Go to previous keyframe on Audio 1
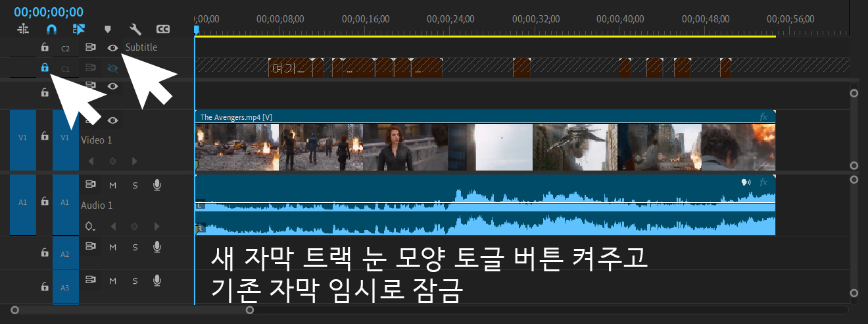 pyautogui.click(x=112, y=226)
